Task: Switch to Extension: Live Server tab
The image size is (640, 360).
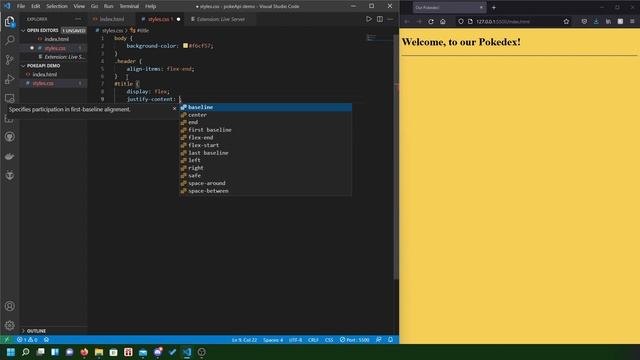Action: [x=220, y=19]
